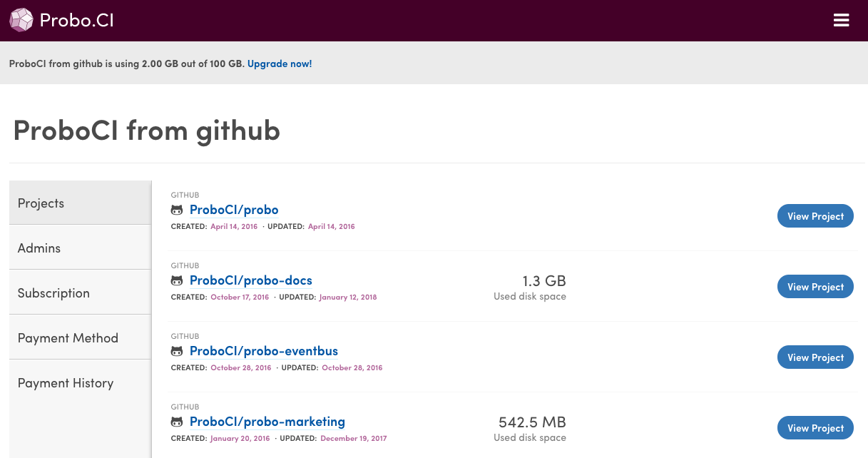
Task: Click the Upgrade now link
Action: tap(279, 63)
